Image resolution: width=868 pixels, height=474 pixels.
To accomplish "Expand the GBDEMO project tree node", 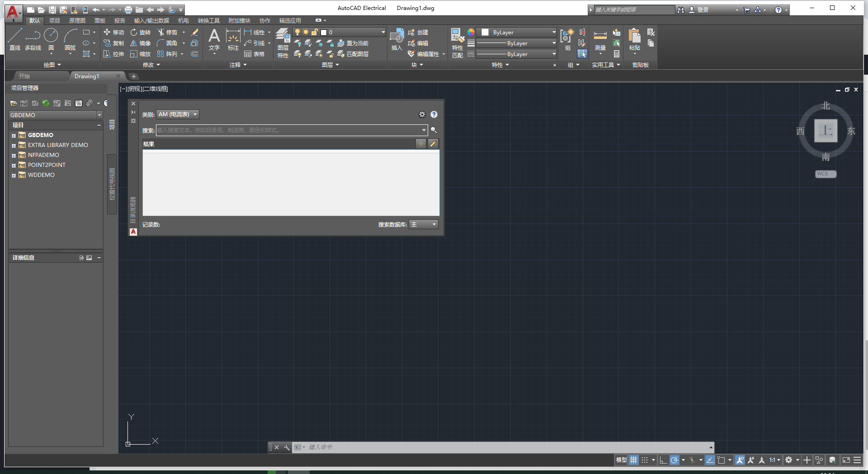I will click(x=14, y=135).
